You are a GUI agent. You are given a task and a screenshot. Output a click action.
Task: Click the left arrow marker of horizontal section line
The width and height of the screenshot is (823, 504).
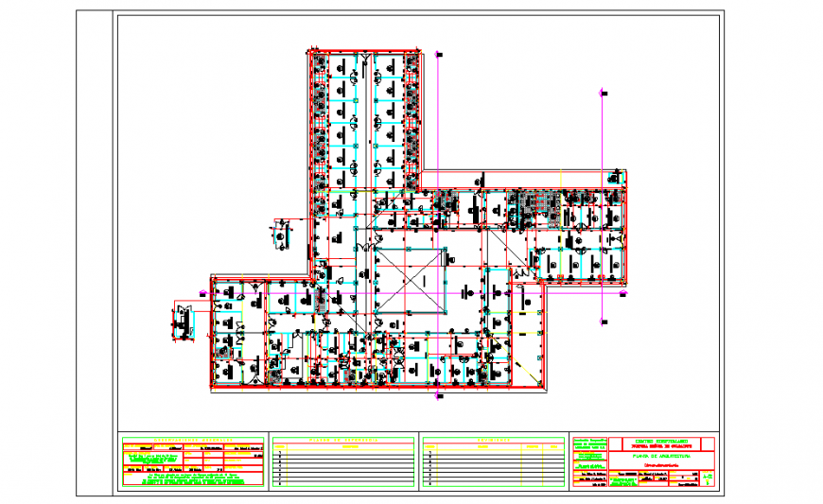203,294
